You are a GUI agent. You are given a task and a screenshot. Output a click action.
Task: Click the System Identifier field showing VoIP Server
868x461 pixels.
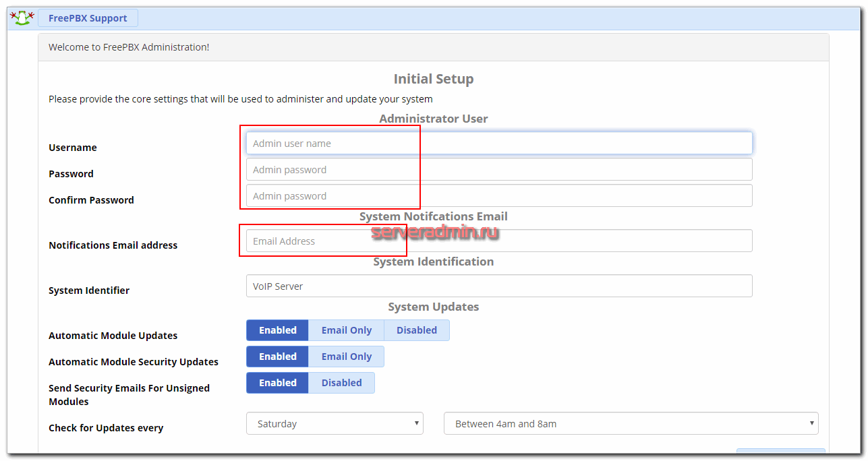[x=498, y=286]
